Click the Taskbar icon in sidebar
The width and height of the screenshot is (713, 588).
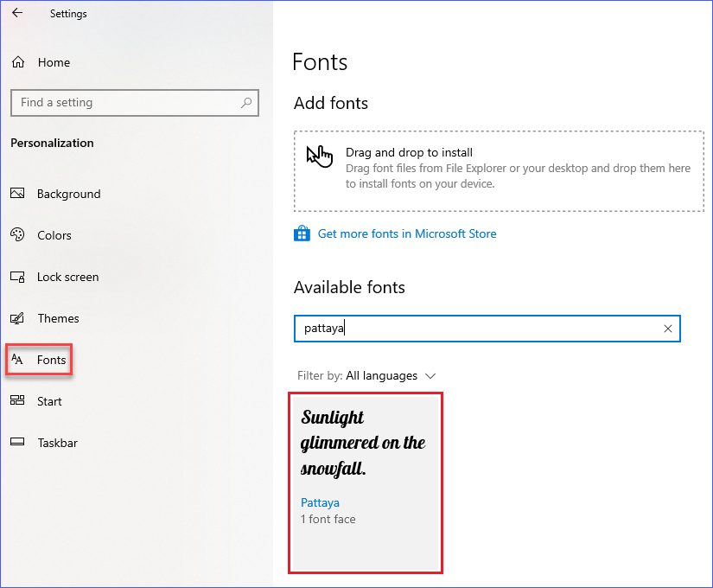click(x=17, y=442)
